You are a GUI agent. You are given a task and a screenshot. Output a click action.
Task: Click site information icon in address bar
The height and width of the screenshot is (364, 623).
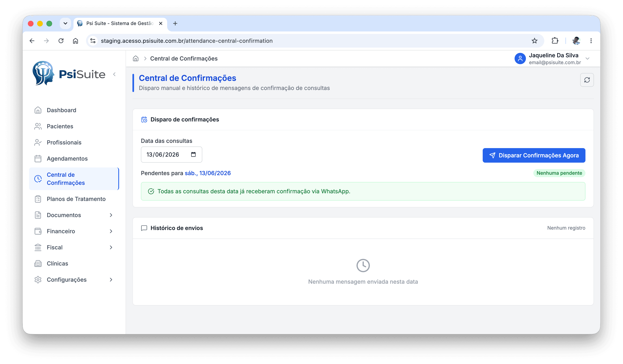[x=93, y=41]
